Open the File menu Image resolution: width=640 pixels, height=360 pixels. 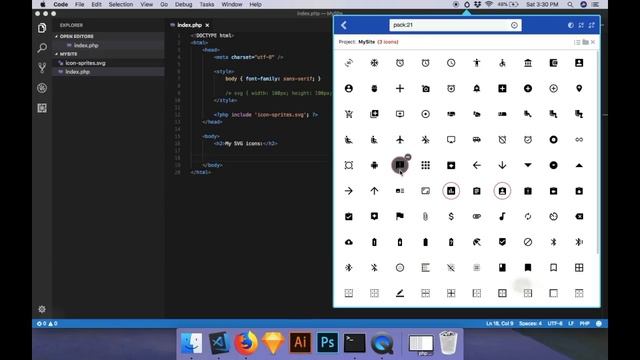(80, 4)
